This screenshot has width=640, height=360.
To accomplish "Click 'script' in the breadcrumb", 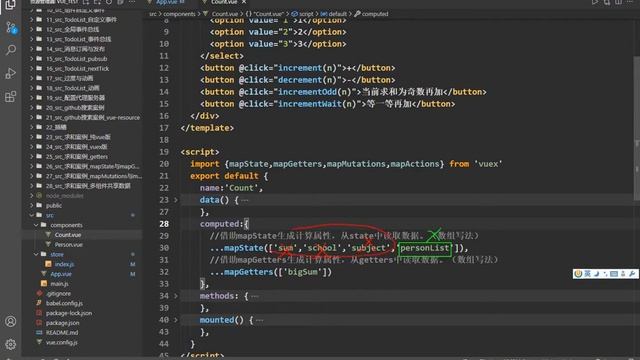I will click(x=306, y=14).
